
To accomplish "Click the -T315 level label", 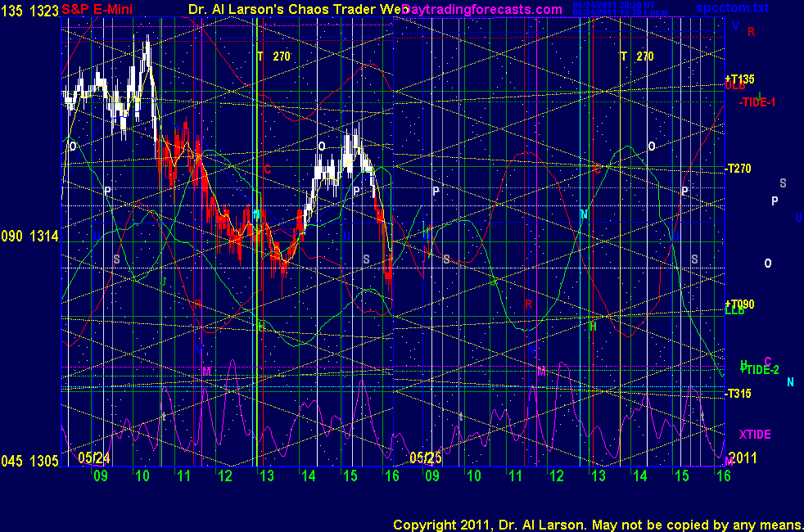I will [738, 394].
